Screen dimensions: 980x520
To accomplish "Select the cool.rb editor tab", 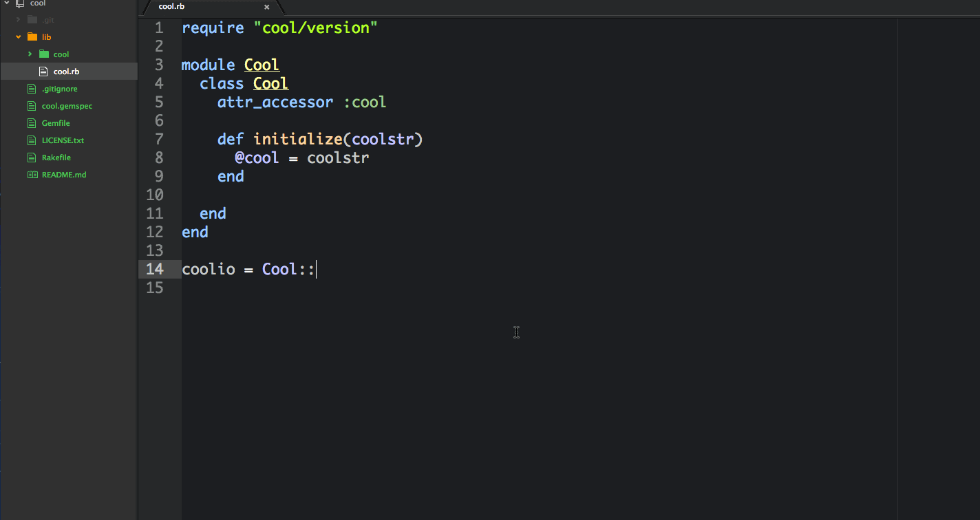I will pos(211,7).
